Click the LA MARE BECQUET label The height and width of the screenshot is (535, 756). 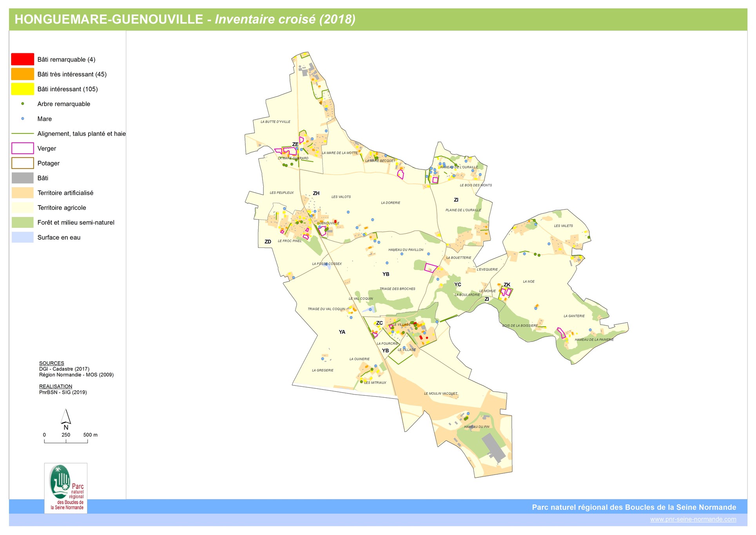381,161
